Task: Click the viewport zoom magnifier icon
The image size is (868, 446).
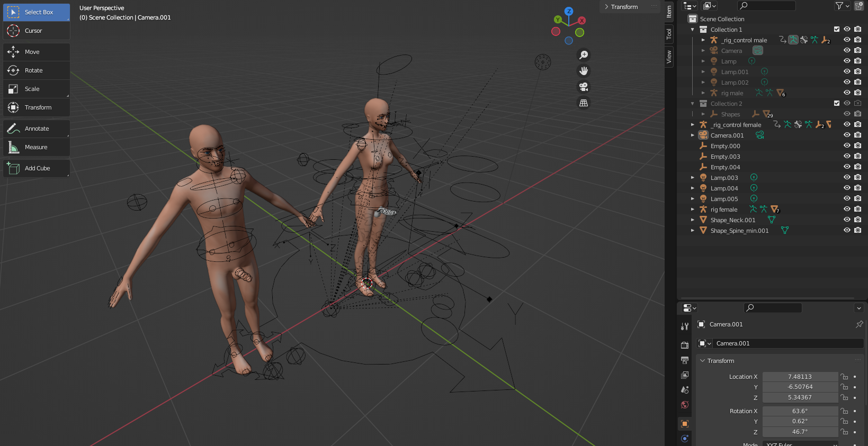Action: tap(584, 55)
